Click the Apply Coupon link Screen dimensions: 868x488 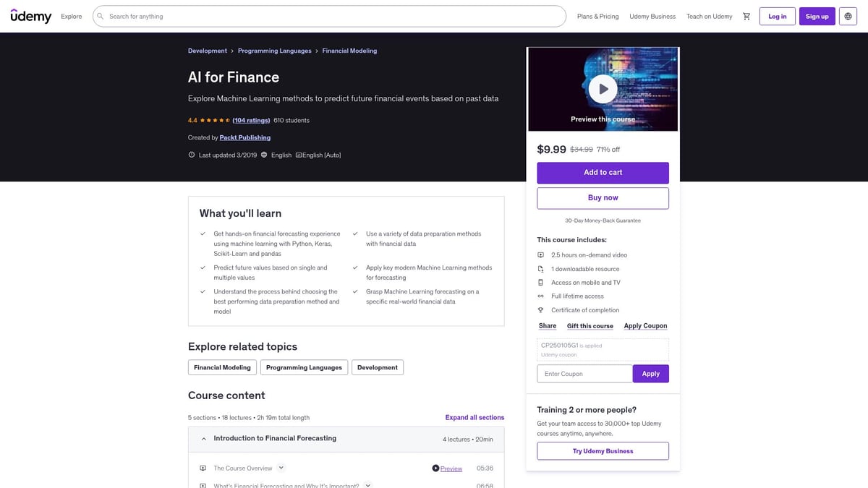[645, 326]
